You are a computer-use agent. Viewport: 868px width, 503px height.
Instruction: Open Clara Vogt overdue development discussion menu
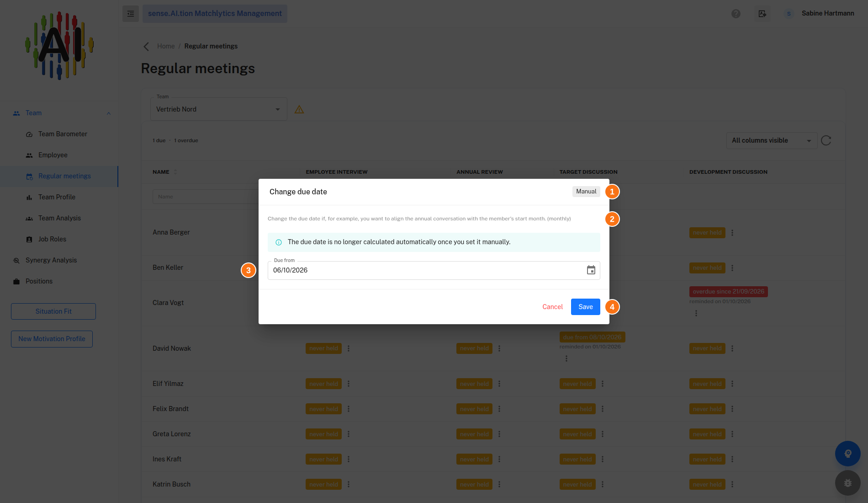pyautogui.click(x=696, y=313)
